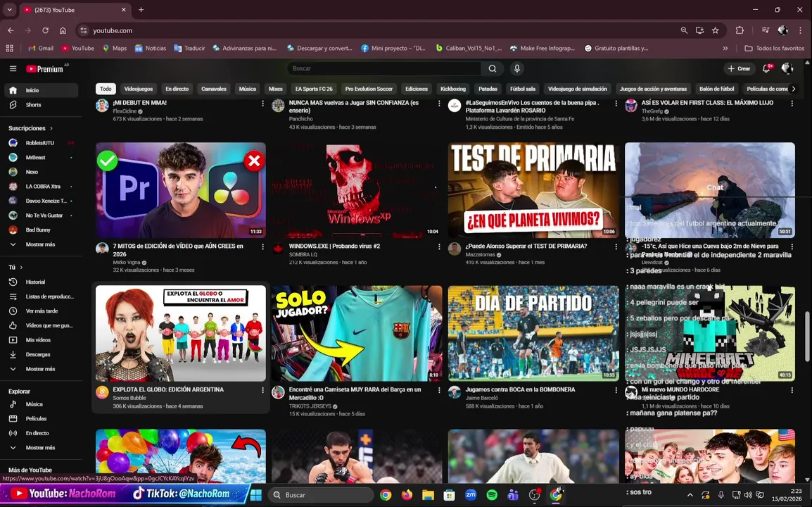Click the YouTube page vertical scrollbar
Image resolution: width=812 pixels, height=507 pixels.
pos(807,336)
